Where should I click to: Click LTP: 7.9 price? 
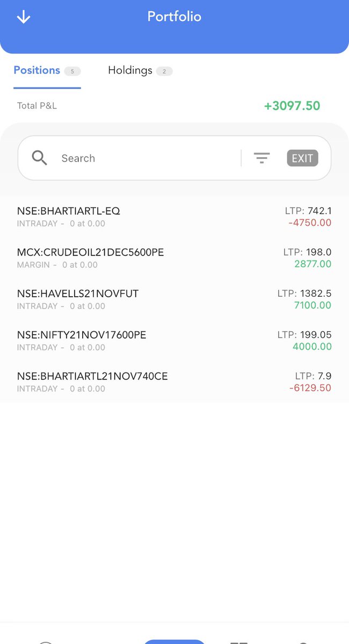pyautogui.click(x=314, y=376)
